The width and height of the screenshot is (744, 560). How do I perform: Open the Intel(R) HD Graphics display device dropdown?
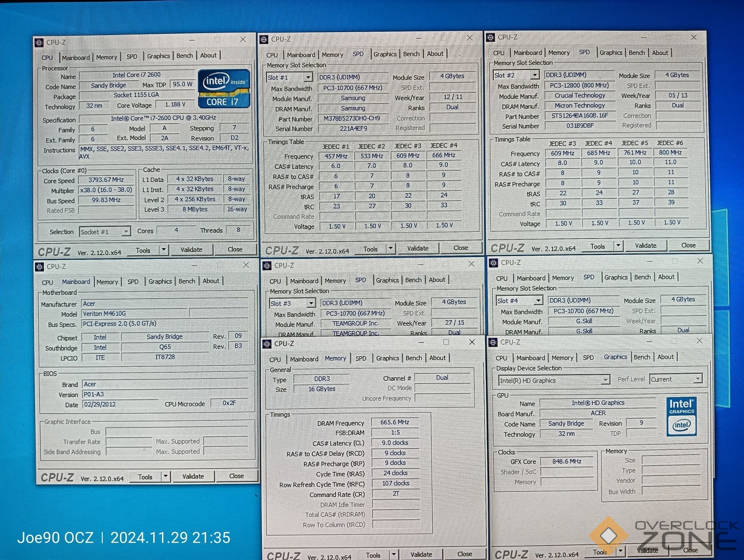605,380
